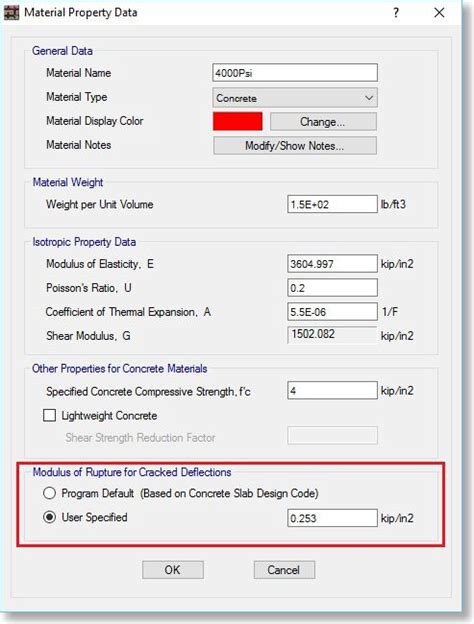Click the 'Modulus of Elasticity, E' label
The width and height of the screenshot is (474, 624).
(100, 264)
